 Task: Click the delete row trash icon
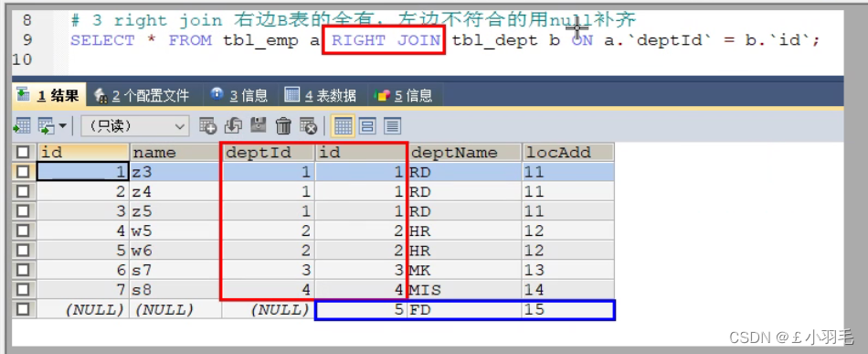(x=283, y=126)
